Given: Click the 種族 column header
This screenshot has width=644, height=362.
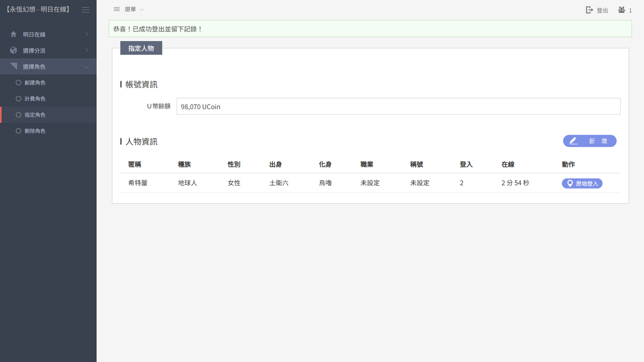Looking at the screenshot, I should [185, 164].
